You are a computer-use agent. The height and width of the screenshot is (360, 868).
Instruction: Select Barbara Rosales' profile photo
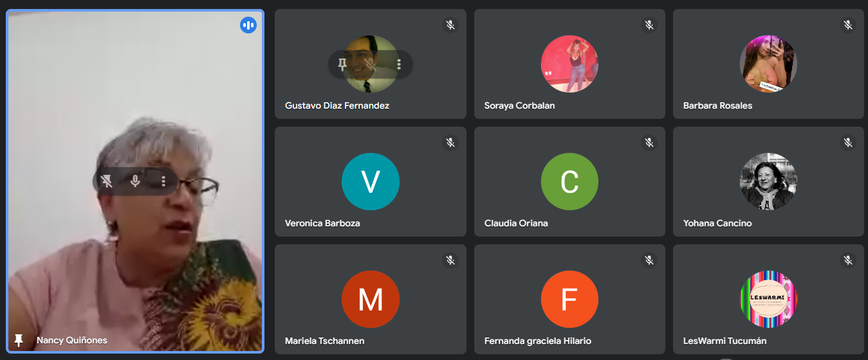pos(768,64)
